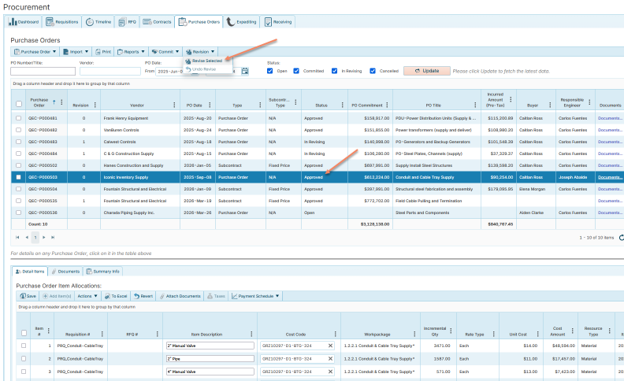Image resolution: width=624 pixels, height=381 pixels.
Task: Go to the RFQ tab
Action: pyautogui.click(x=127, y=22)
